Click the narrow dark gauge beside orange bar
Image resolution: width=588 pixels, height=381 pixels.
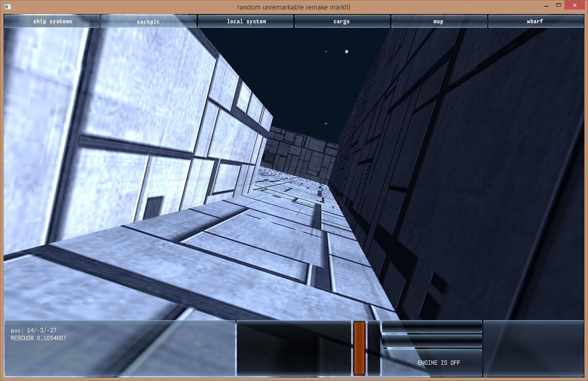pyautogui.click(x=374, y=348)
